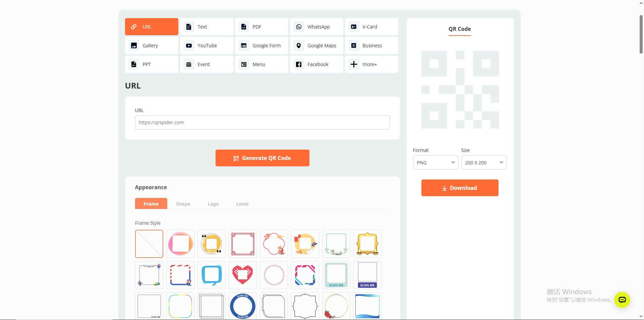Select the red-striped candy frame
Viewport: 644px width, 320px height.
180,275
